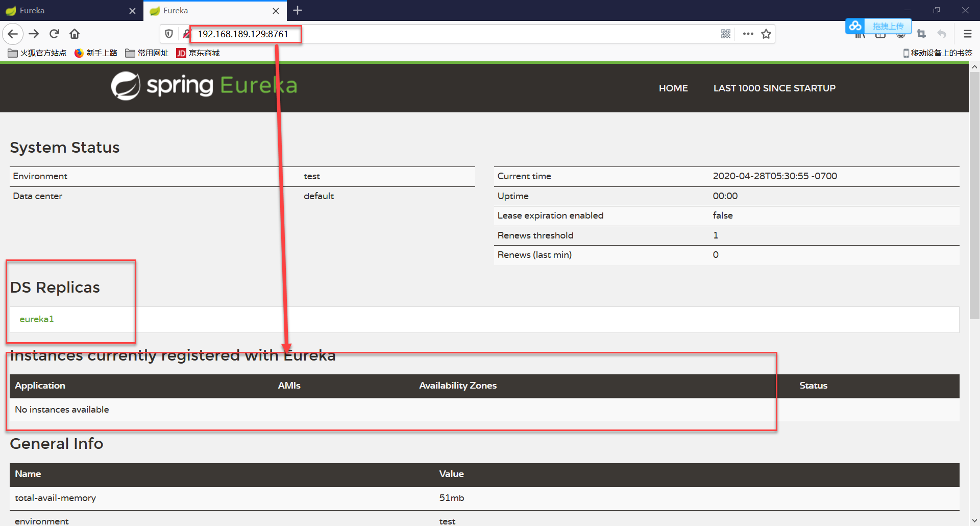980x526 pixels.
Task: Open the page actions three-dot menu
Action: pyautogui.click(x=748, y=34)
